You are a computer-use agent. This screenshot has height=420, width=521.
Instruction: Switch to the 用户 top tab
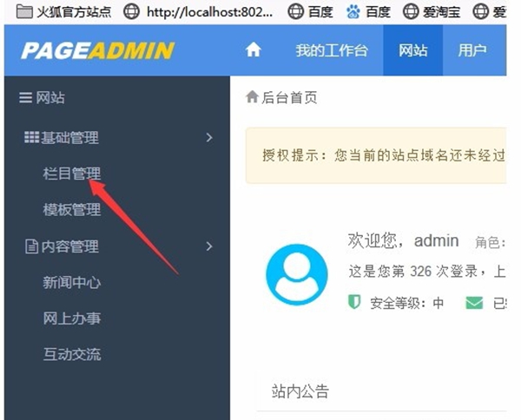coord(472,50)
